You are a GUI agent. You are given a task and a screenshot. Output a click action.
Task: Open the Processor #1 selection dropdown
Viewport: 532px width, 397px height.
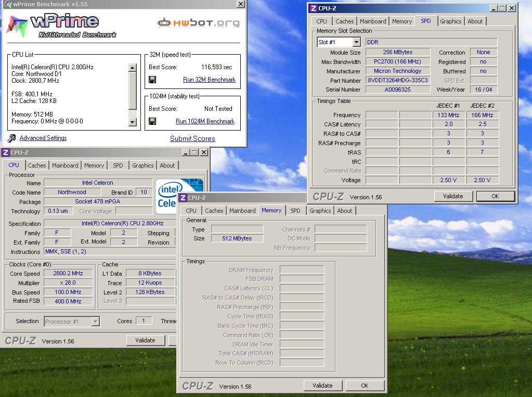tap(95, 321)
